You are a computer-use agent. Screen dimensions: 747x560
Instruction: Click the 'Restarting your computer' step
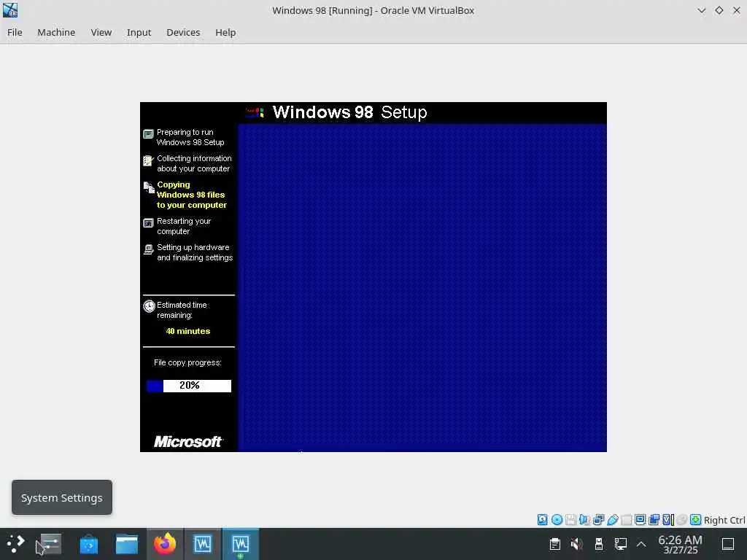click(x=183, y=226)
